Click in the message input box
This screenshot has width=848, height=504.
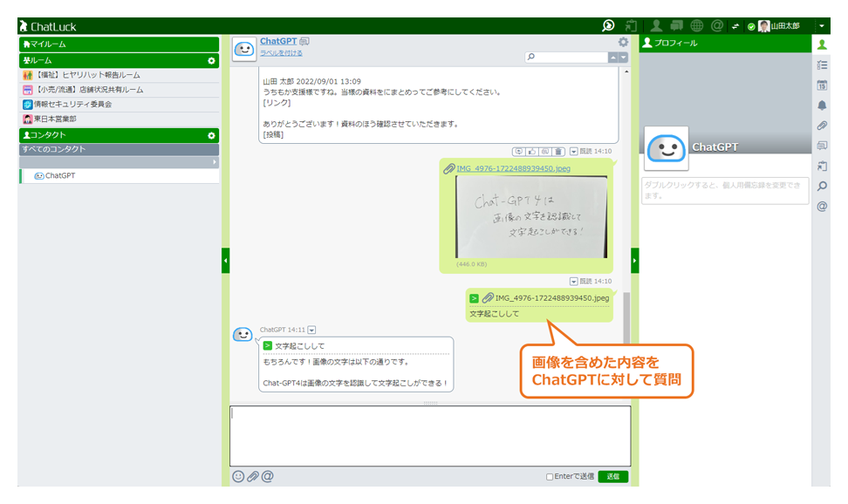pyautogui.click(x=430, y=436)
